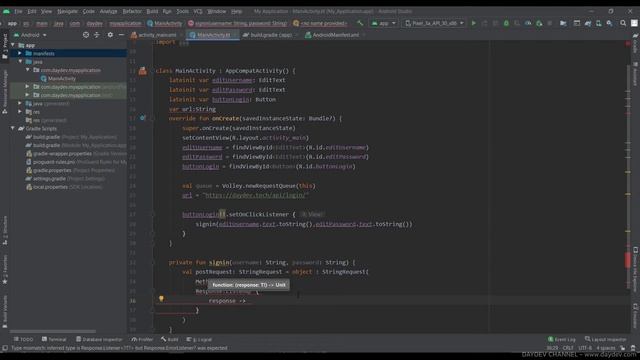Open the SDK Manager toolbar icon
The image size is (640, 360).
[x=609, y=23]
